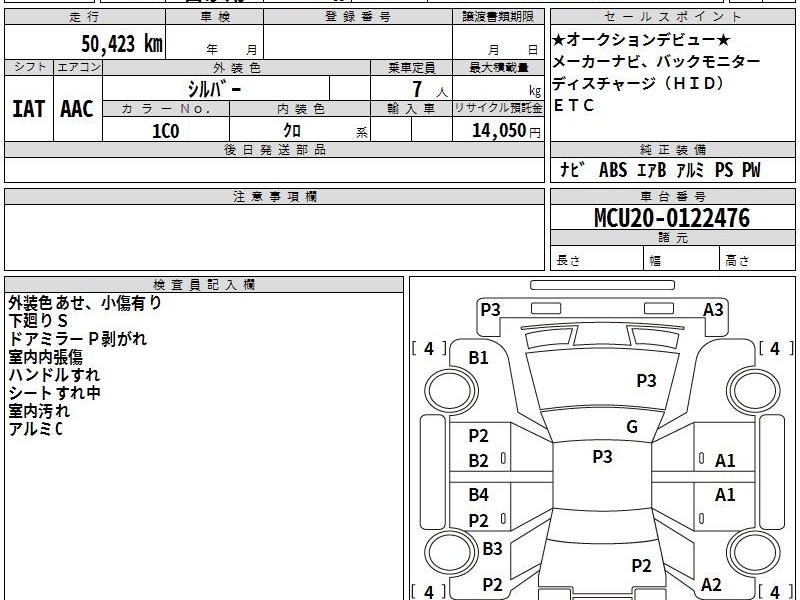Click the 検査員記入欄 header
The image size is (800, 600).
[x=204, y=285]
